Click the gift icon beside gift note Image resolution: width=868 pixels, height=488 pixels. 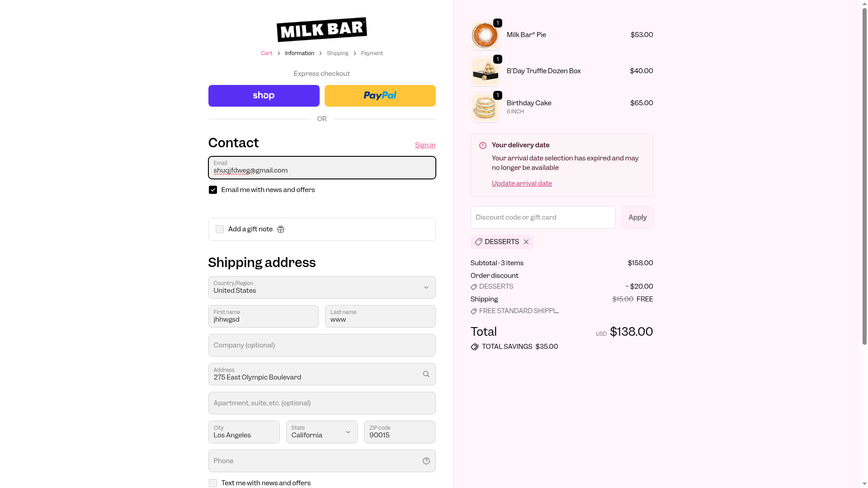tap(281, 230)
